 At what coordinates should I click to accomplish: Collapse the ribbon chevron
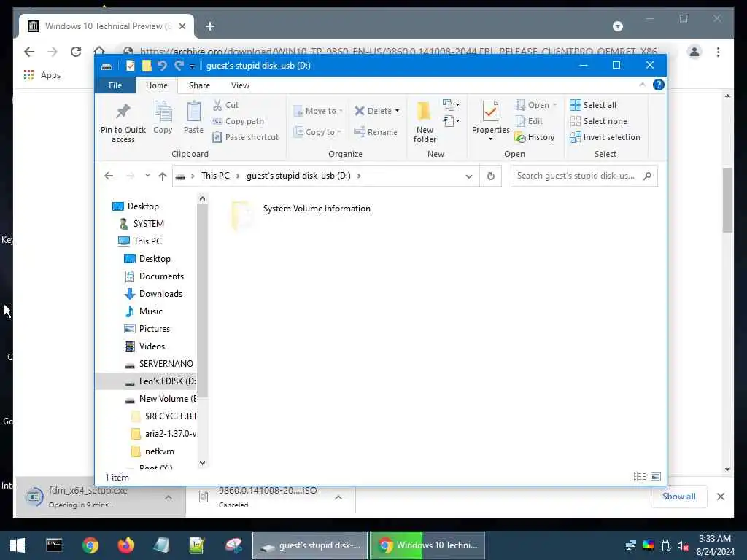tap(642, 85)
